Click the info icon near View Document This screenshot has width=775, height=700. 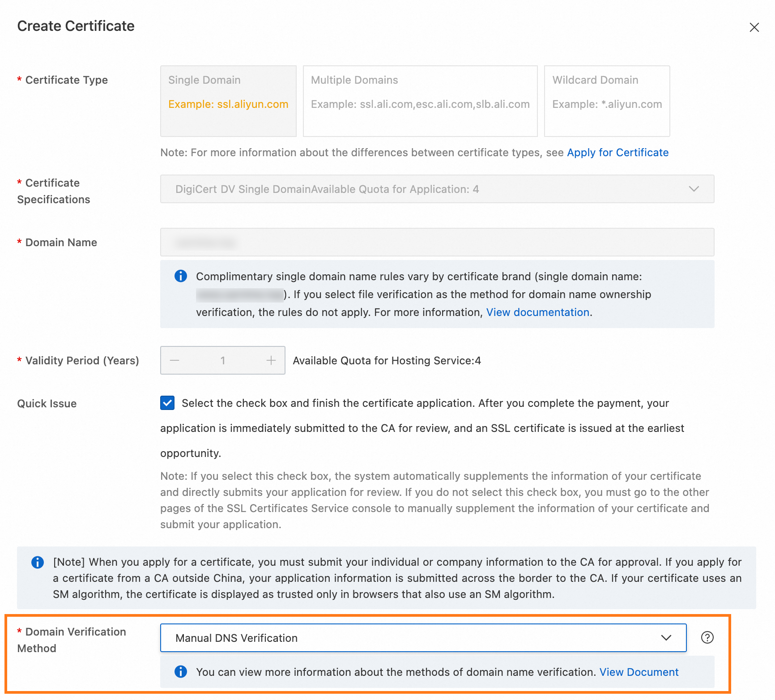click(x=181, y=671)
